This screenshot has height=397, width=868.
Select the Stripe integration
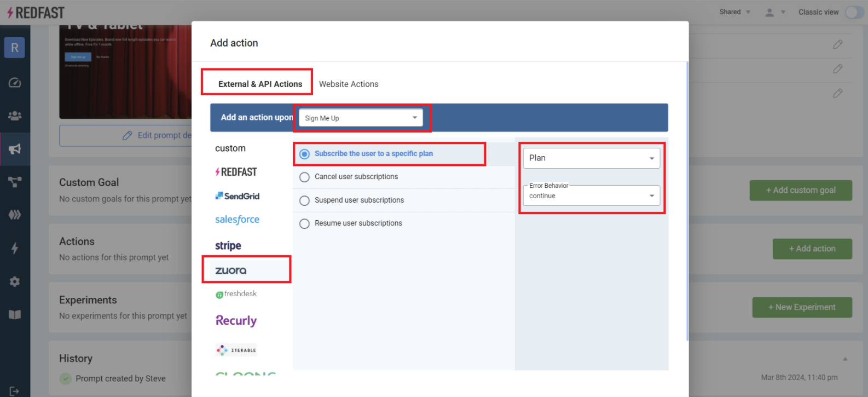click(x=228, y=246)
